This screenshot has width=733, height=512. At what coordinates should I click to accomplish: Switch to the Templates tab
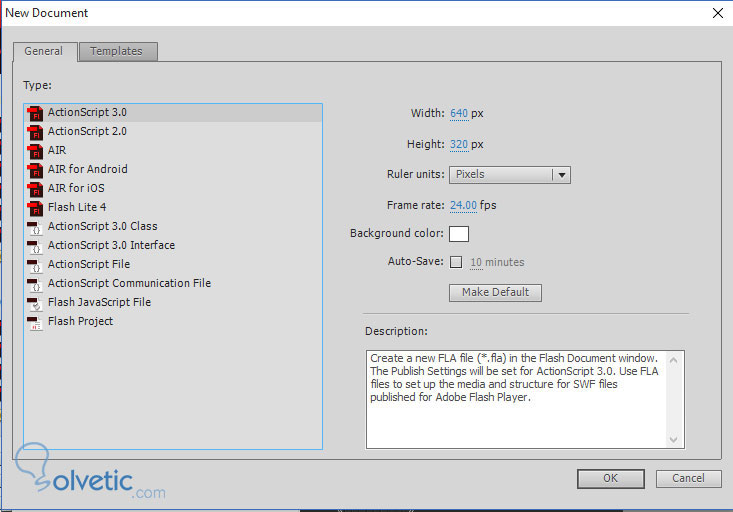(x=117, y=51)
